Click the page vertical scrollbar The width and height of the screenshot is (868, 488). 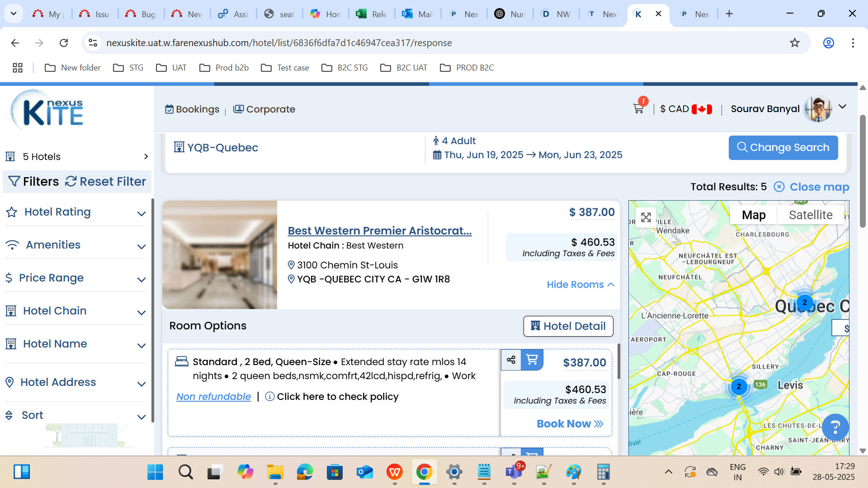point(863,172)
